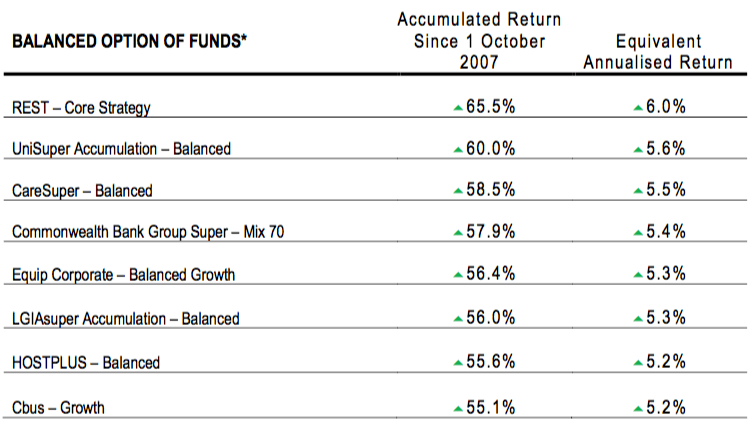The height and width of the screenshot is (431, 751).
Task: Select the CareSuper – Balanced fund name
Action: 82,191
